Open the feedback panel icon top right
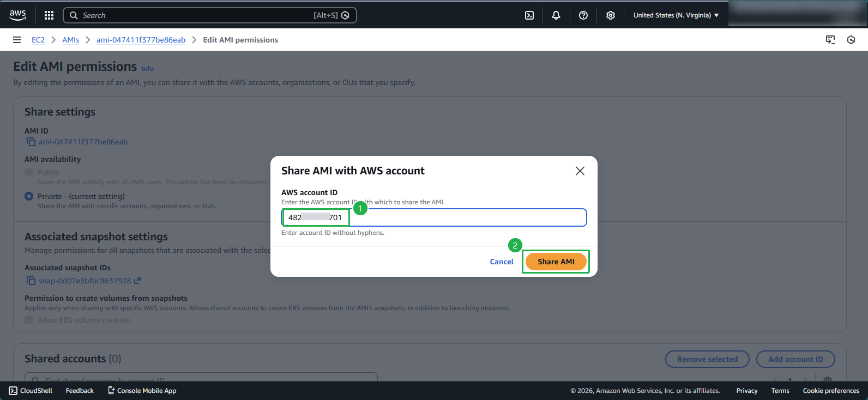The height and width of the screenshot is (400, 868). [830, 40]
